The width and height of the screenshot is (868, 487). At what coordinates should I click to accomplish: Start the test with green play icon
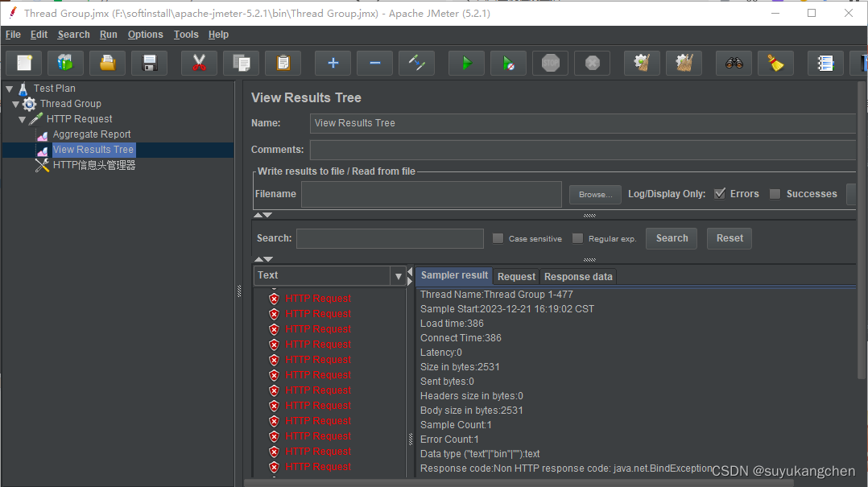467,63
